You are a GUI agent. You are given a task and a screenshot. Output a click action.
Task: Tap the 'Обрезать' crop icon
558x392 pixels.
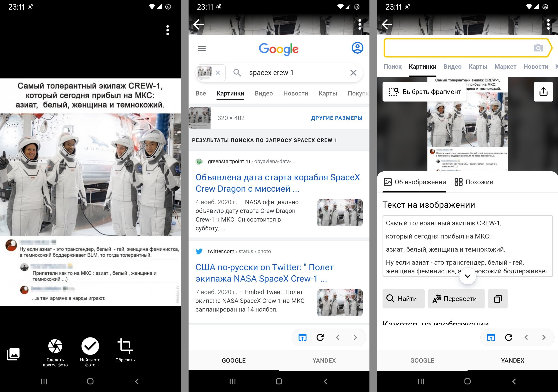click(x=125, y=346)
